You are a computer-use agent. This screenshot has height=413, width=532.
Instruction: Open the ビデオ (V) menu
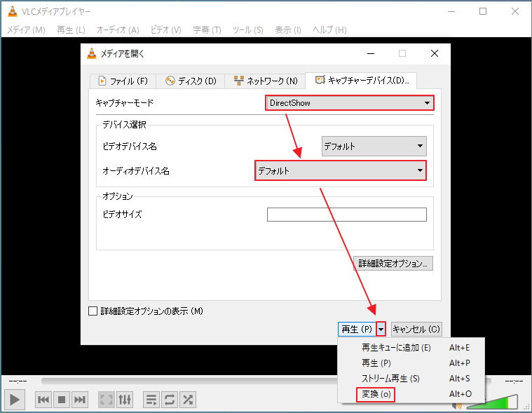(166, 30)
